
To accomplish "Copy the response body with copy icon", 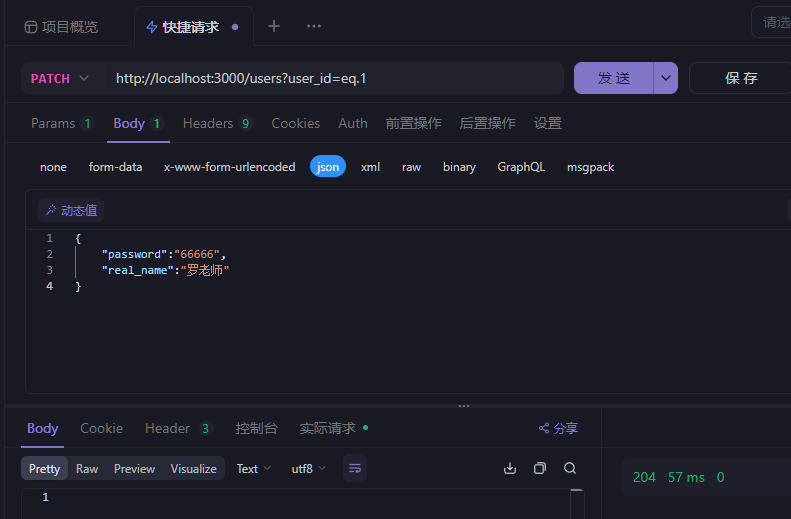I will [x=540, y=468].
